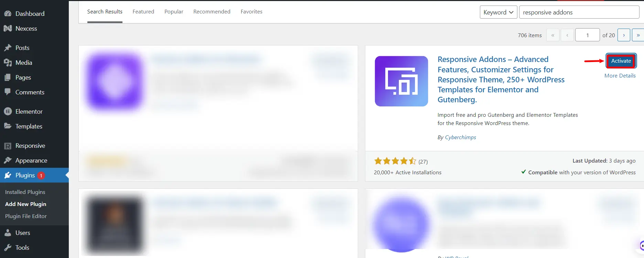The height and width of the screenshot is (258, 644).
Task: Jump to the last results page
Action: click(x=638, y=35)
